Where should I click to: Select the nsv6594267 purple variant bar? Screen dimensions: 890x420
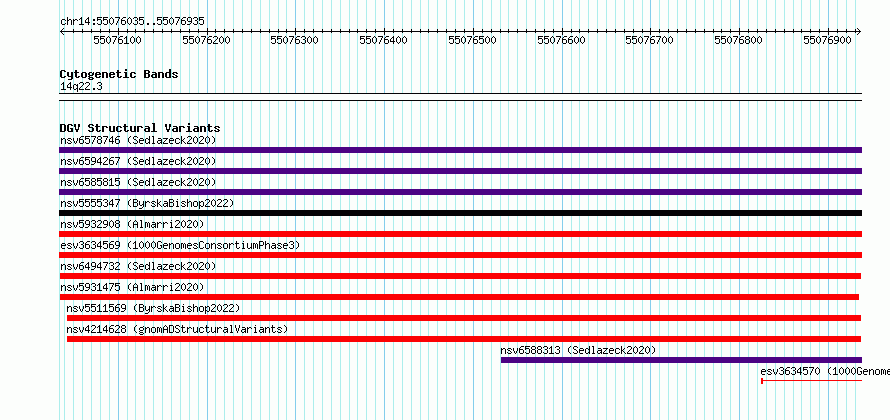460,171
